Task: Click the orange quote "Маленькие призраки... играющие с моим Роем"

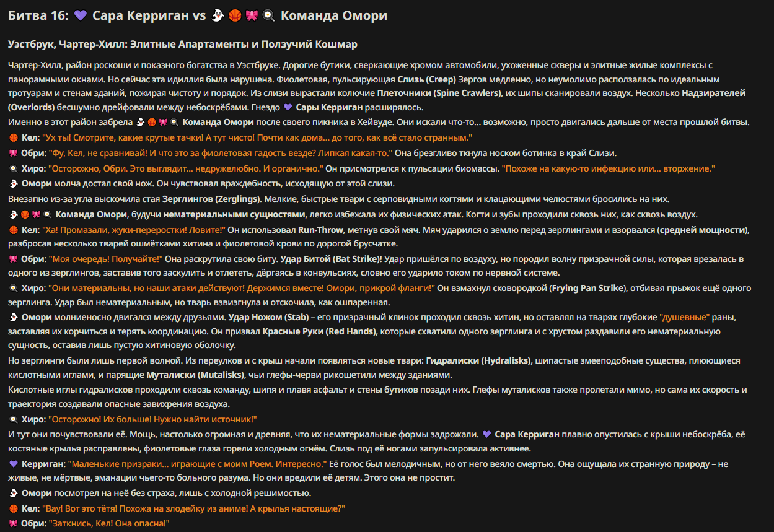Action: click(x=198, y=464)
